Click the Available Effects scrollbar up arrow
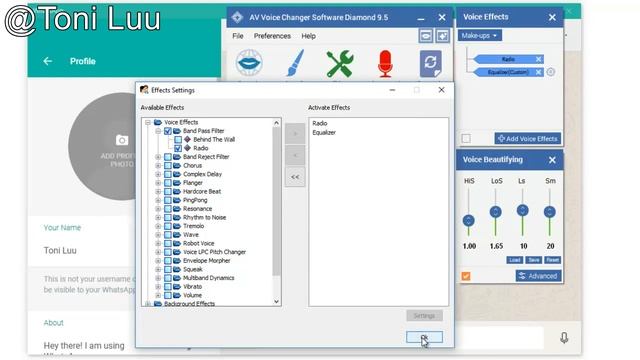Image resolution: width=640 pixels, height=360 pixels. click(276, 122)
